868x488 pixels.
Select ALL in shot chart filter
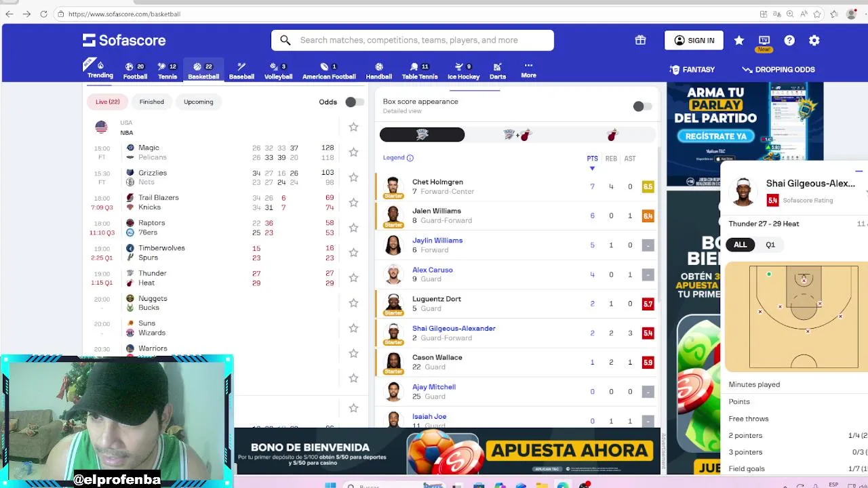(x=741, y=245)
